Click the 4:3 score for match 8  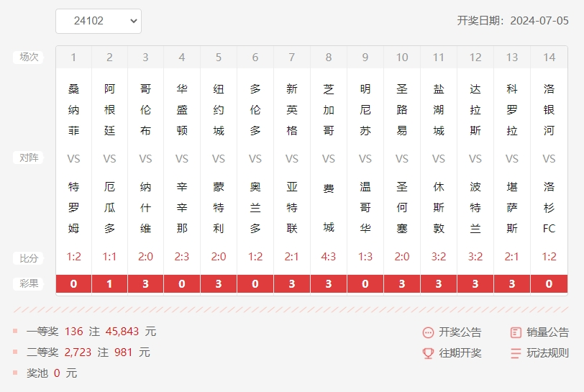point(329,257)
